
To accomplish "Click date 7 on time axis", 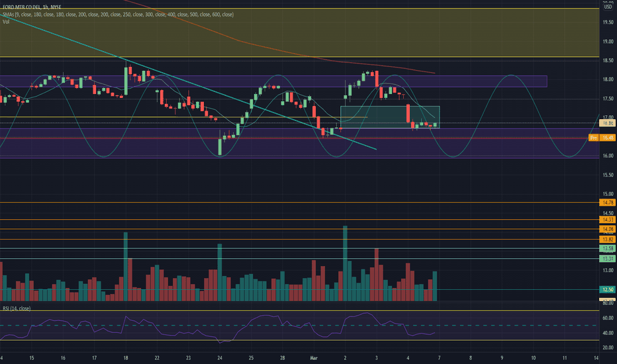I will click(439, 358).
